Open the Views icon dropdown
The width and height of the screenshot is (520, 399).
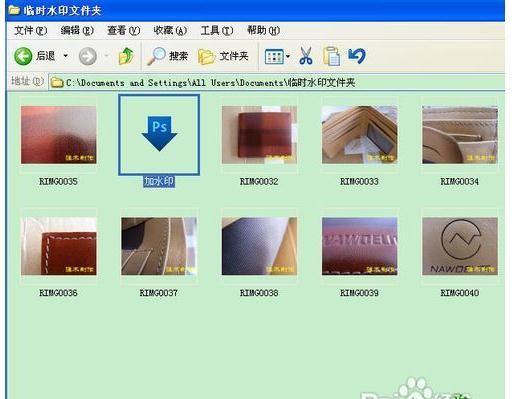click(x=277, y=56)
